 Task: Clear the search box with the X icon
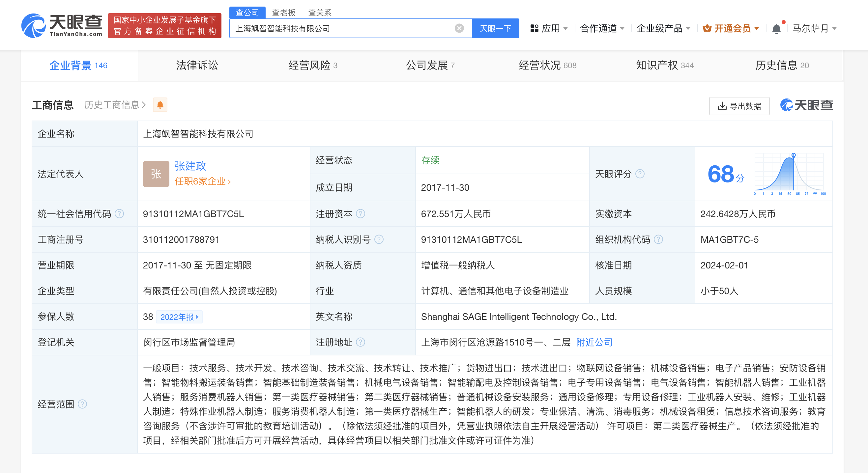pyautogui.click(x=459, y=28)
